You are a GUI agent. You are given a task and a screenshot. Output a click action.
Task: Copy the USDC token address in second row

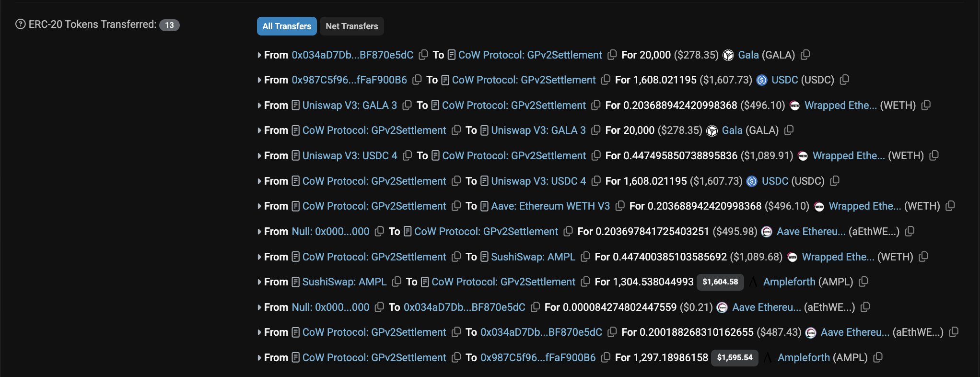(x=844, y=80)
